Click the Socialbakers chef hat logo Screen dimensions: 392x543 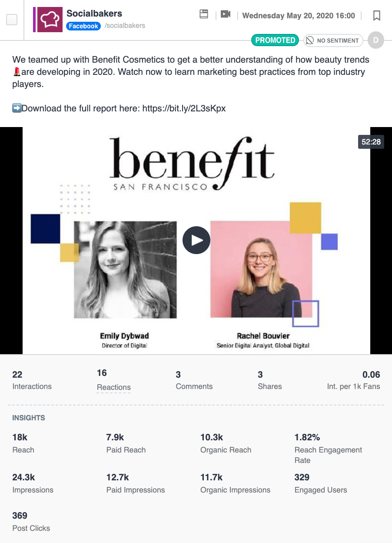click(x=50, y=20)
